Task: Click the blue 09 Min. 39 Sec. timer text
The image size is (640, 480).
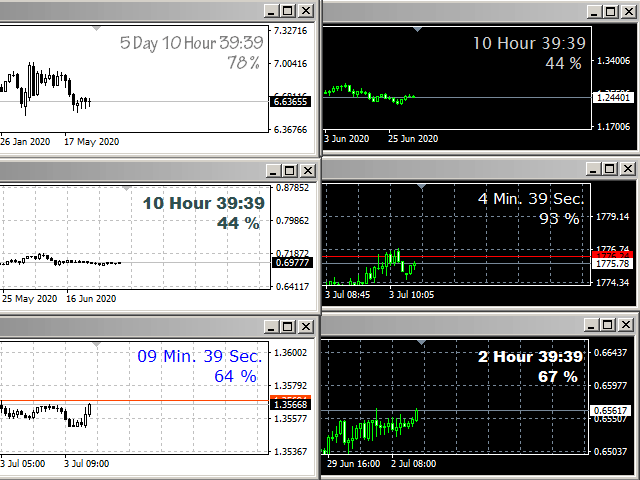Action: pyautogui.click(x=200, y=356)
